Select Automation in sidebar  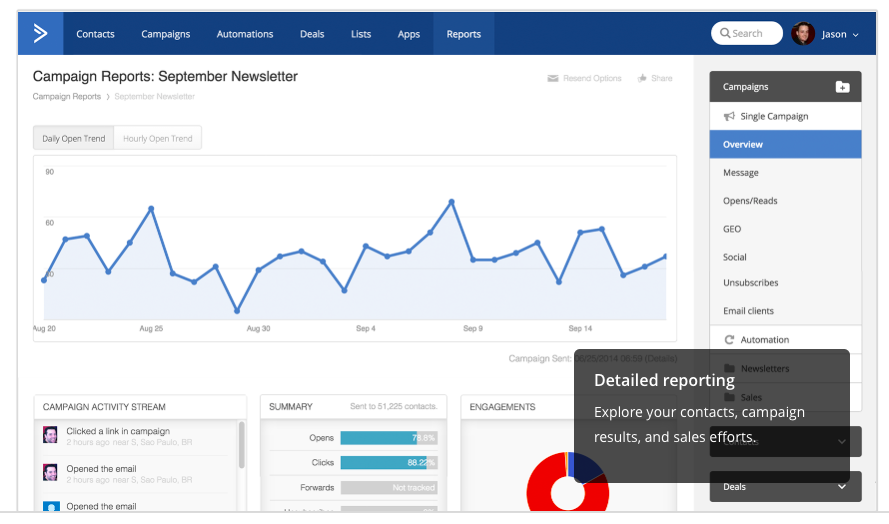tap(785, 340)
